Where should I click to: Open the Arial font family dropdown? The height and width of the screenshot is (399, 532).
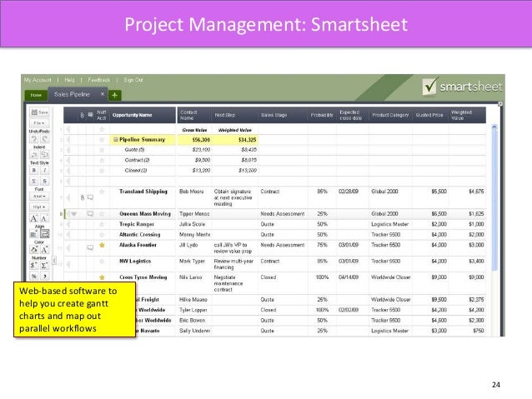pyautogui.click(x=39, y=197)
